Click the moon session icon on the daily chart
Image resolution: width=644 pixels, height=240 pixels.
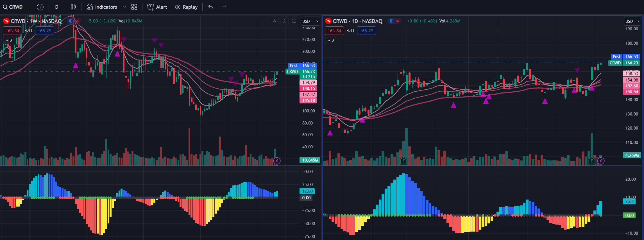391,21
